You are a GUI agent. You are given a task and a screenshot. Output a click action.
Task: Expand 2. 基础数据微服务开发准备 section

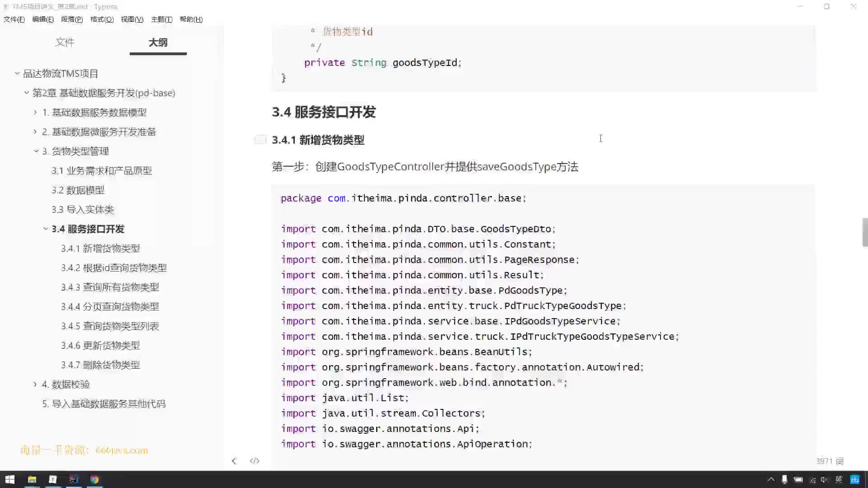click(x=35, y=131)
